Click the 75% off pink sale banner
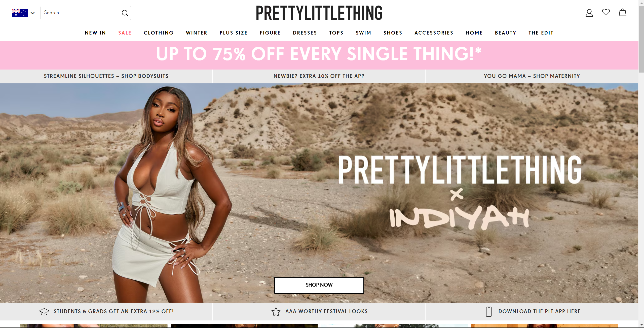 pyautogui.click(x=319, y=55)
